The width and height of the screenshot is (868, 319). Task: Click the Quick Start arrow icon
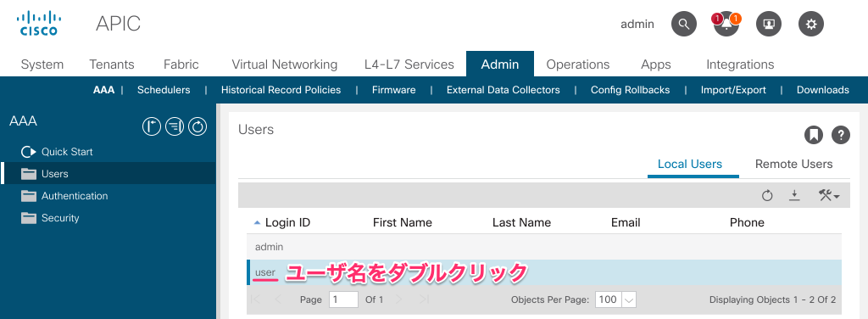pyautogui.click(x=28, y=152)
